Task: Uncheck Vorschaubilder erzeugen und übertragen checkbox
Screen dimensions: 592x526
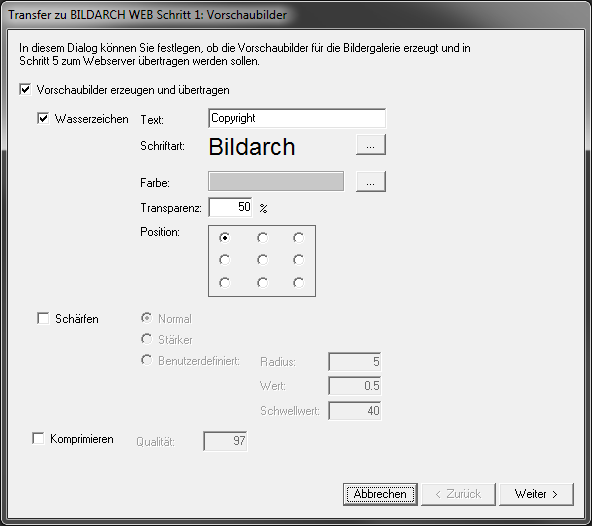Action: pyautogui.click(x=25, y=90)
